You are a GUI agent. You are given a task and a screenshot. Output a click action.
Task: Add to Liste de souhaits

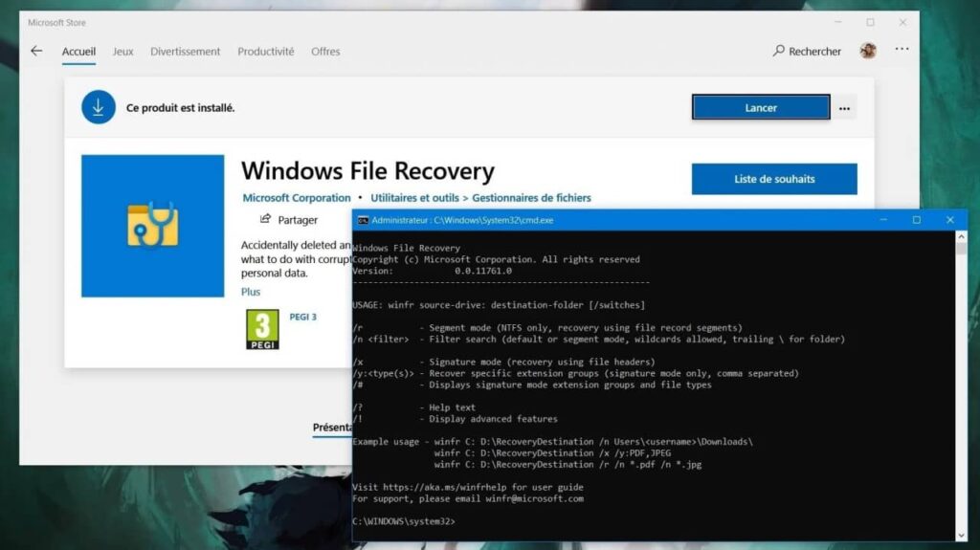[774, 179]
